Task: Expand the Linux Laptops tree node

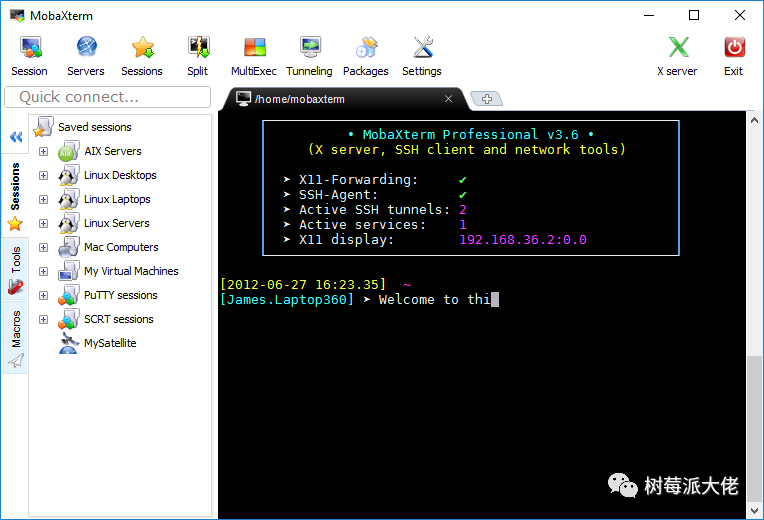Action: [x=43, y=199]
